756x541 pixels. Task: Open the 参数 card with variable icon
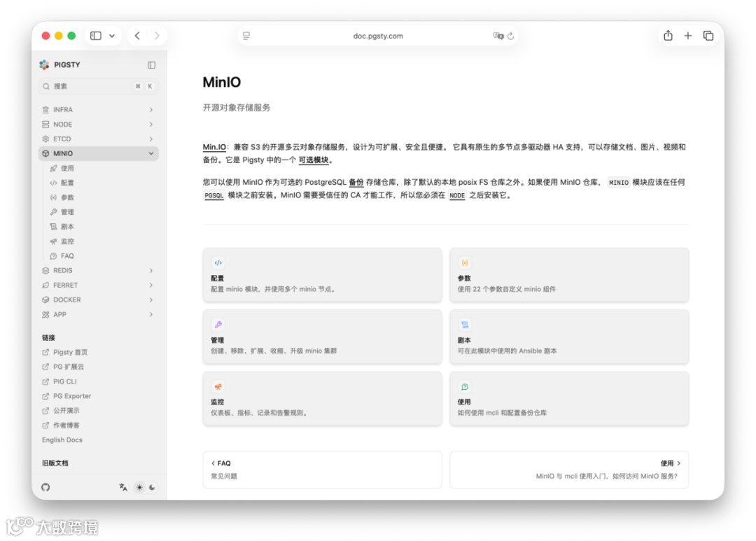[x=569, y=275]
